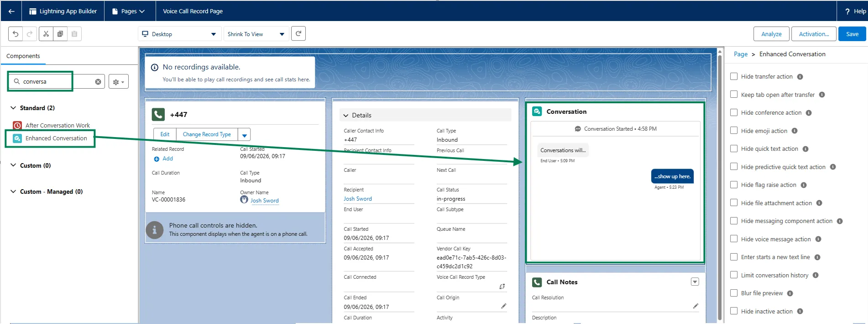Collapse the Custom (0) section
The width and height of the screenshot is (868, 324).
(13, 165)
